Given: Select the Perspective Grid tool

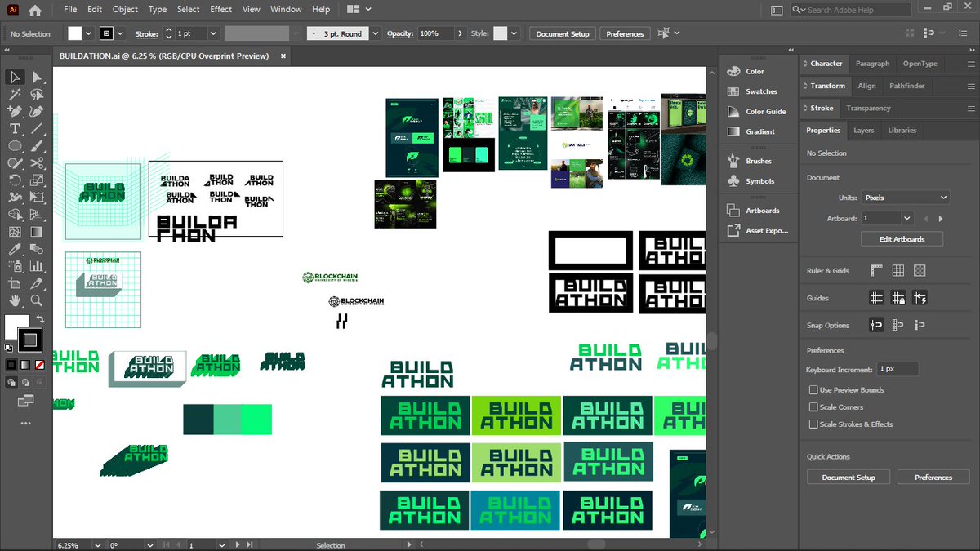Looking at the screenshot, I should 37,215.
